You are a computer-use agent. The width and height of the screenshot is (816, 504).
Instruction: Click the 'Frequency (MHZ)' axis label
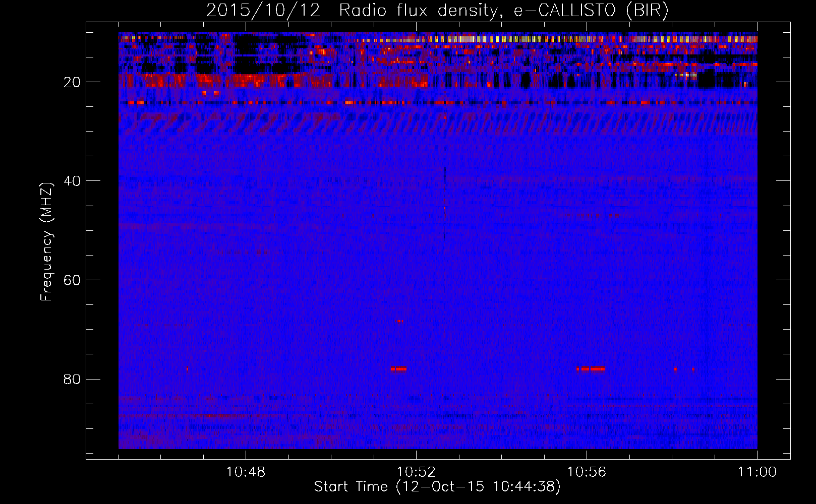(46, 242)
